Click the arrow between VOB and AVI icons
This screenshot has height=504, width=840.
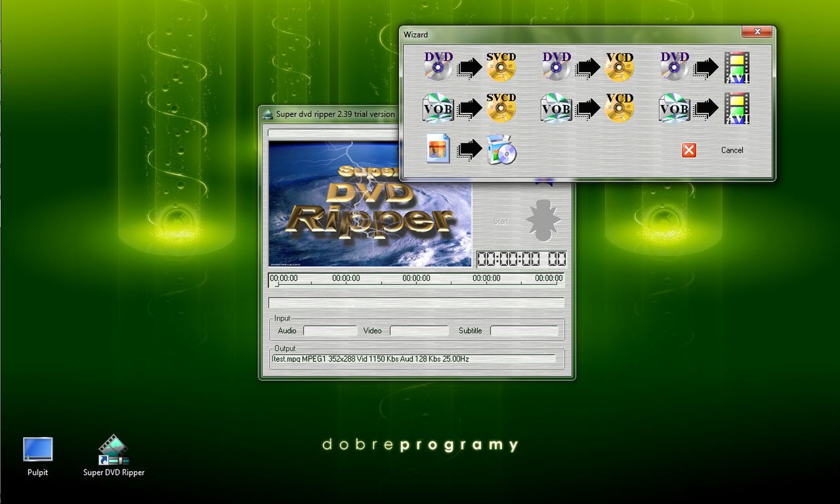point(706,109)
